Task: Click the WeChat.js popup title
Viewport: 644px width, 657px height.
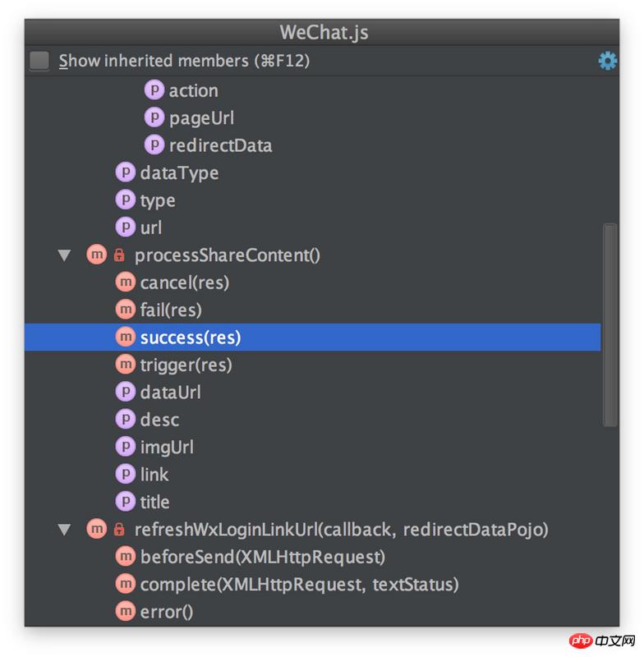Action: 324,32
